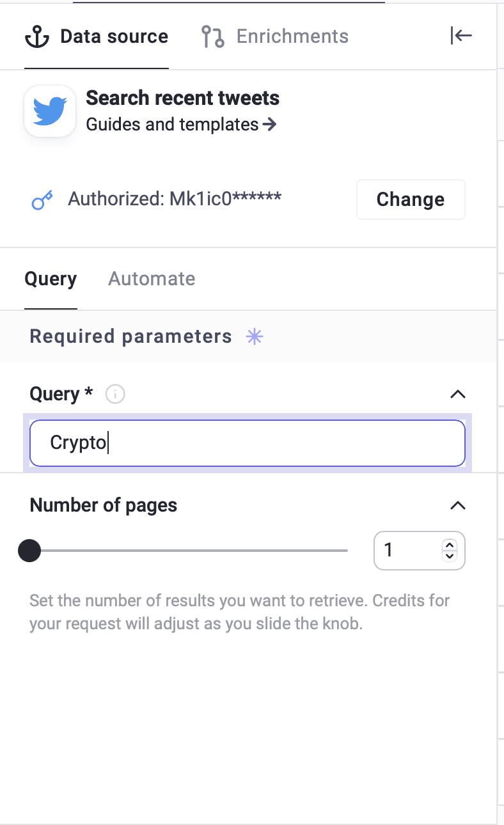The height and width of the screenshot is (825, 504).
Task: Click the key icon next to Authorized account
Action: pos(41,199)
